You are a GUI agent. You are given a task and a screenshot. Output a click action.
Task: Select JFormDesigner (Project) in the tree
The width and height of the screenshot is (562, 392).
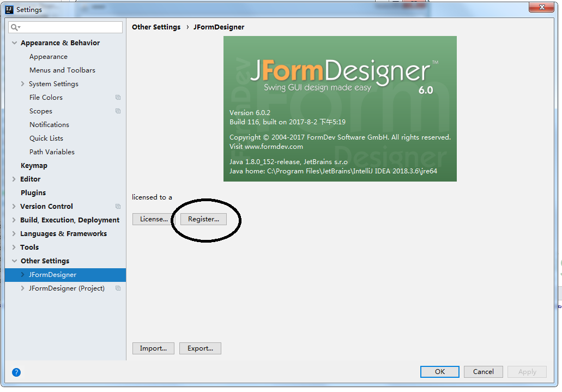coord(67,288)
